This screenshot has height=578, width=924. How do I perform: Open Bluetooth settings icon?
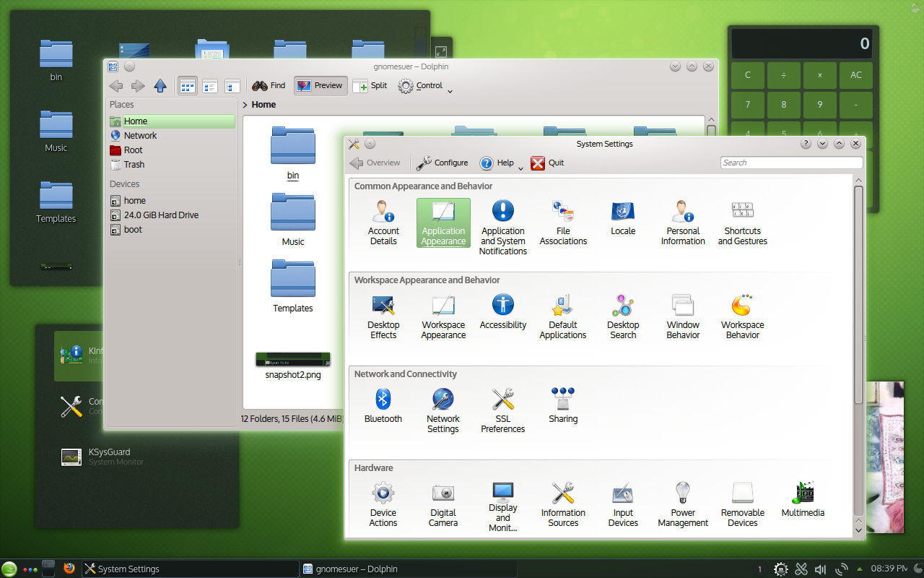coord(383,406)
